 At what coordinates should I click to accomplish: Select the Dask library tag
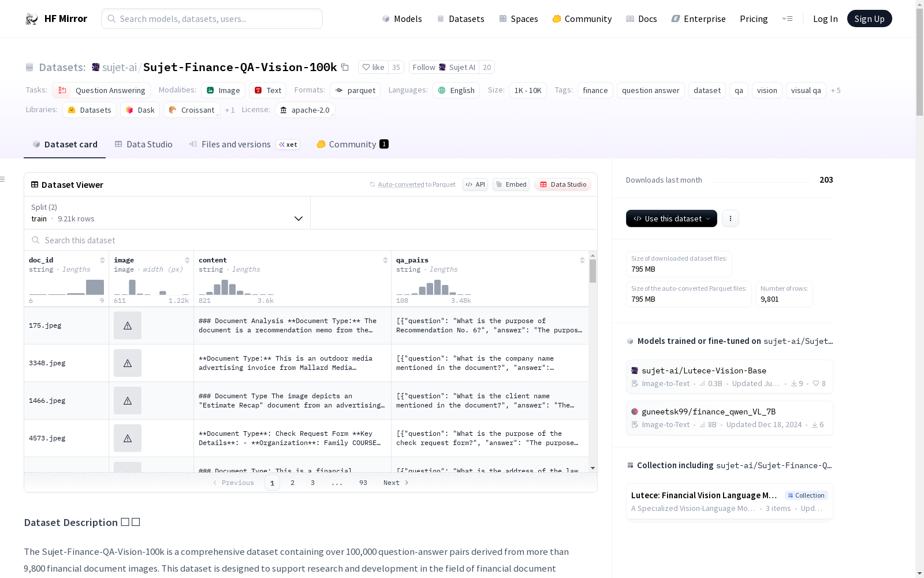pyautogui.click(x=140, y=110)
